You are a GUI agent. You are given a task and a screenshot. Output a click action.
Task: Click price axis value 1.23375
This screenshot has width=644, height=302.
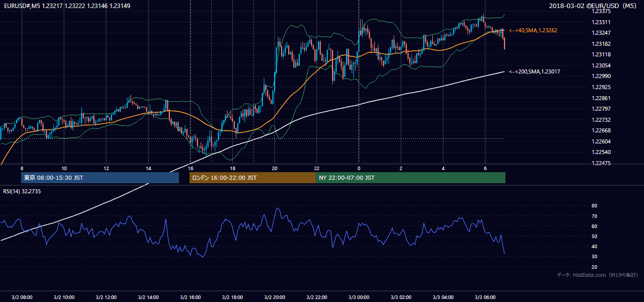click(601, 11)
